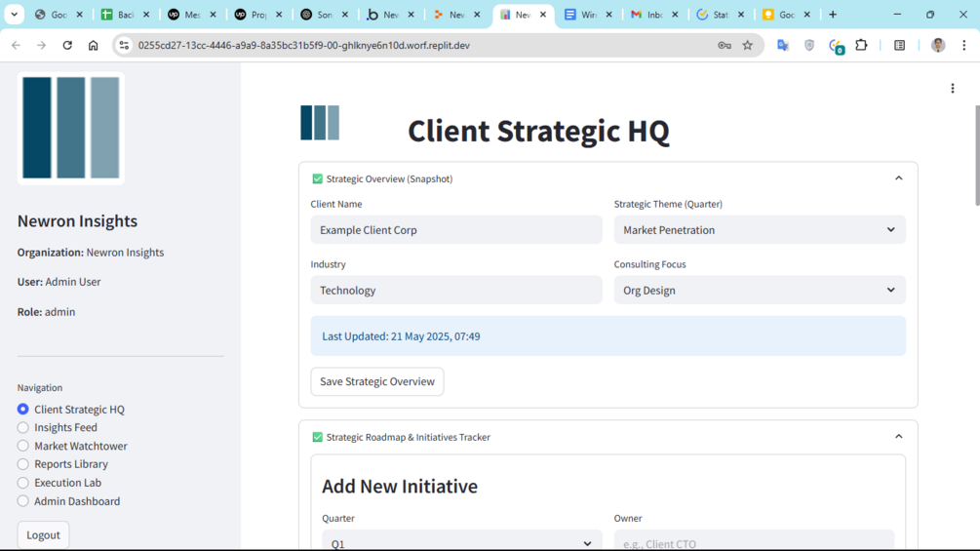Click the back navigation arrow

click(17, 45)
